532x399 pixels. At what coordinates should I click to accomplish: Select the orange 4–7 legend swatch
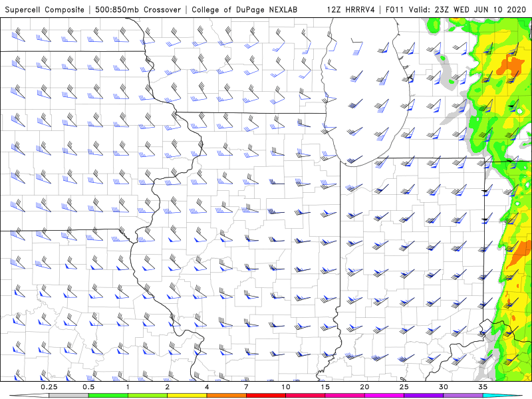[x=227, y=396]
